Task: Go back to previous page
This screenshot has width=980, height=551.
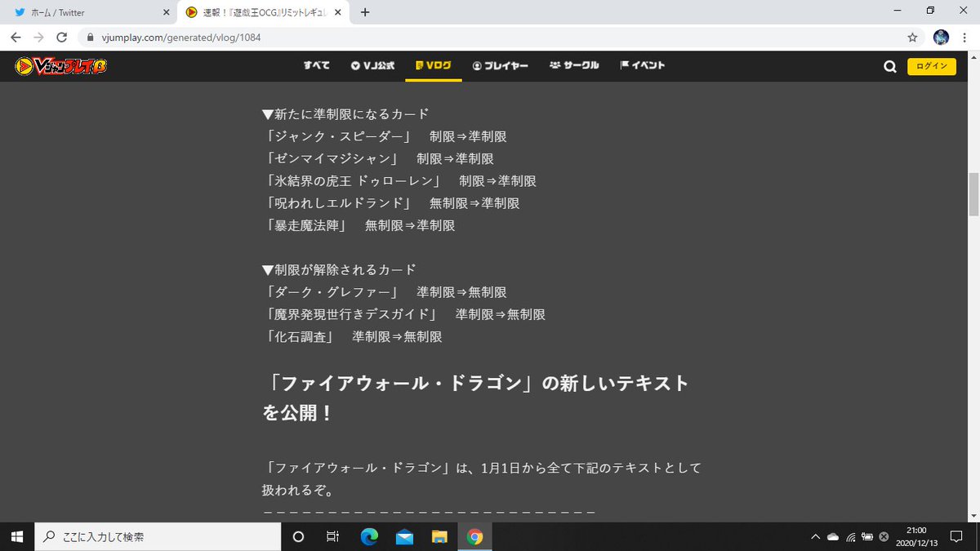Action: click(16, 38)
